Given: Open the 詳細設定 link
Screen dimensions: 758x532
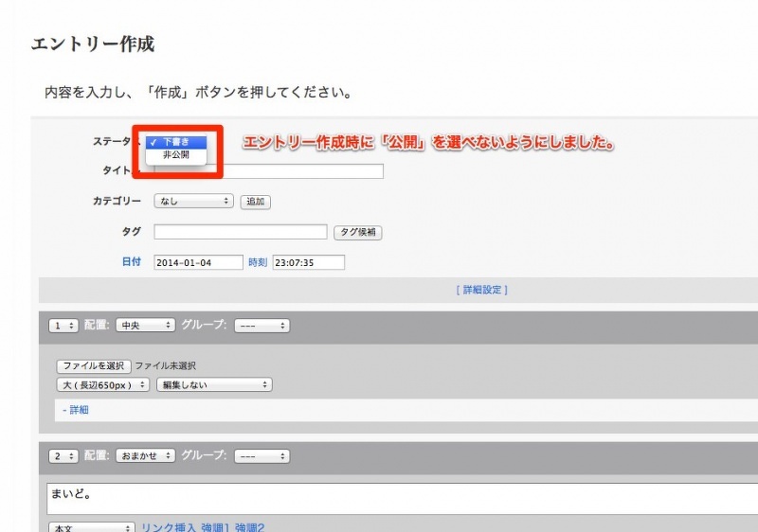Looking at the screenshot, I should pos(481,290).
